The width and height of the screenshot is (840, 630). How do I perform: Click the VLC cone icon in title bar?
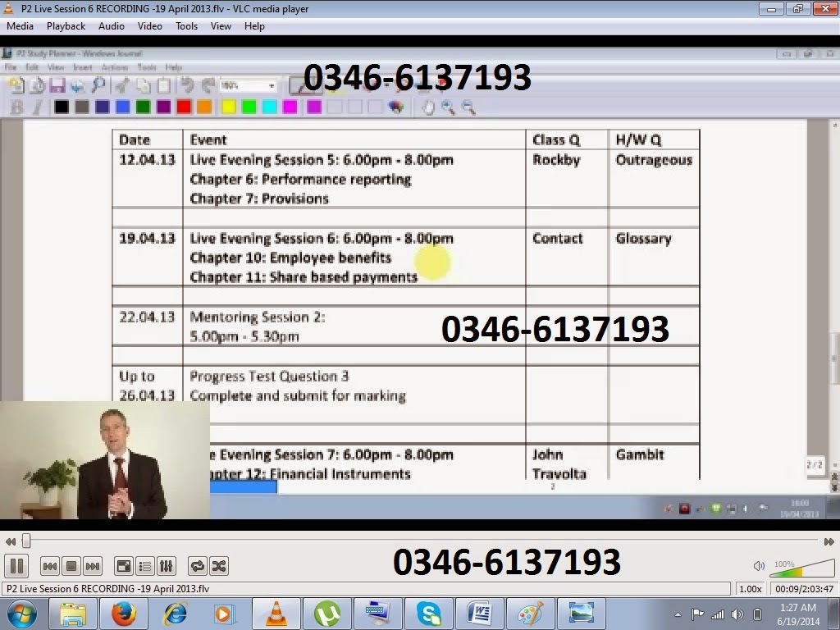(x=8, y=8)
